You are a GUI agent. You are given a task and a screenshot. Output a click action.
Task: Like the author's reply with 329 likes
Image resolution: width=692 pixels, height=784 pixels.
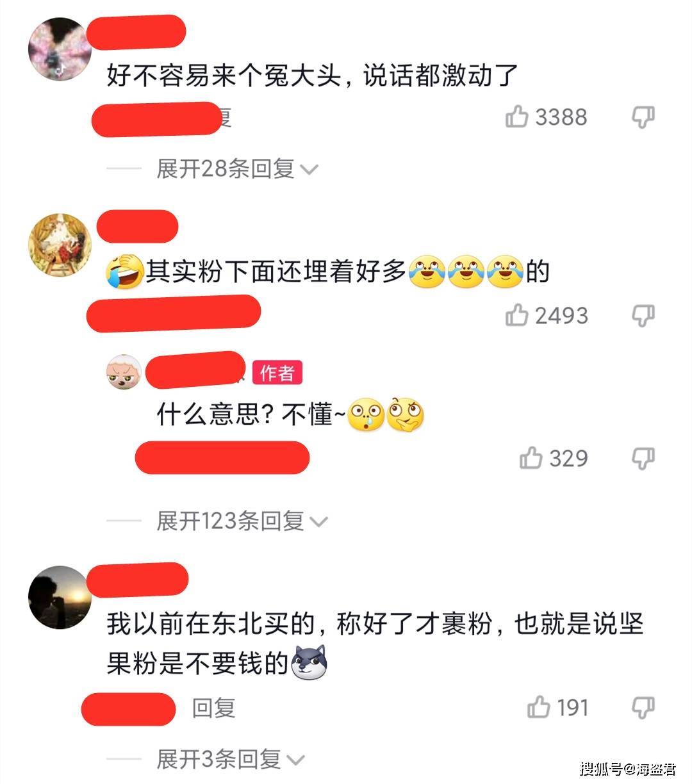[531, 457]
